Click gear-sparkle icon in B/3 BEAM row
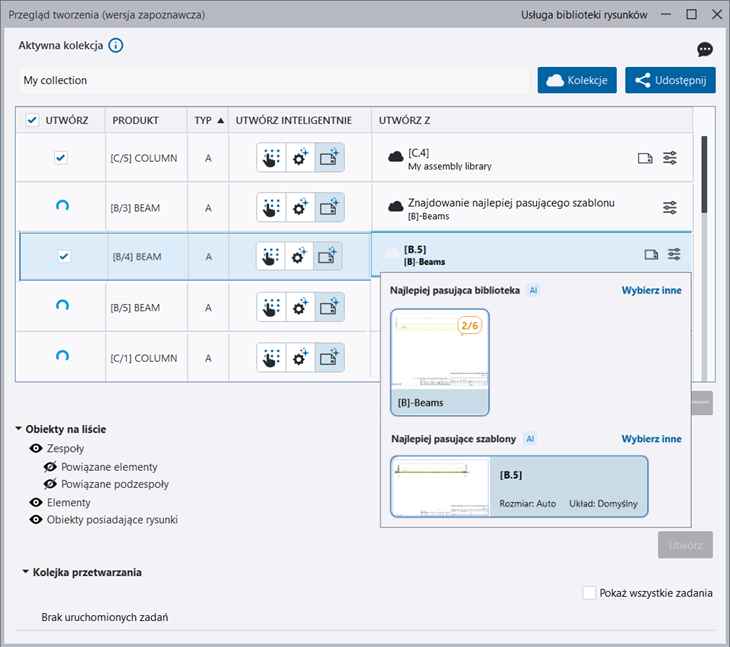Screen dimensions: 730x647 tap(300, 207)
